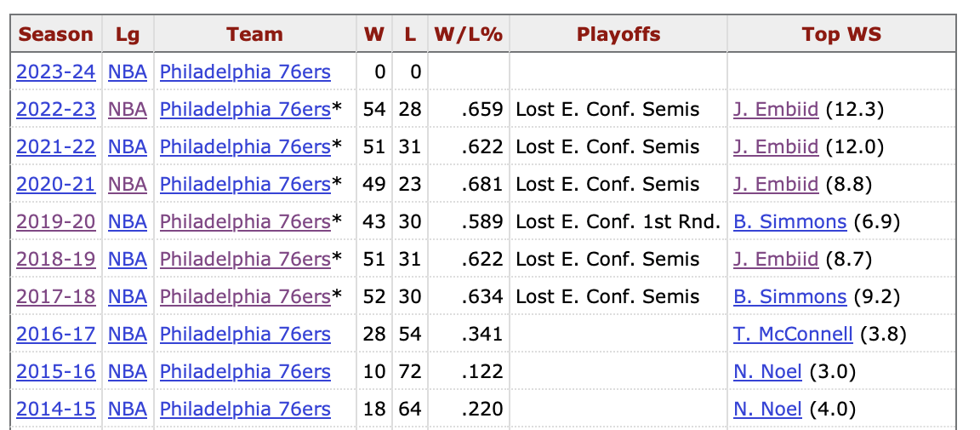Screen dimensions: 980x430
Task: Open the 2016-17 season page
Action: [x=55, y=335]
